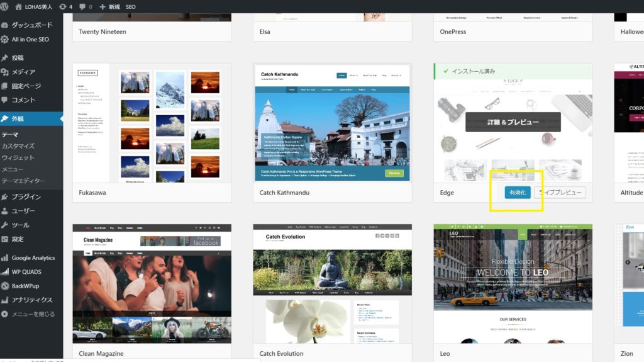This screenshot has width=644, height=362.
Task: Click 詳細＆プレビュー on Edge theme
Action: (513, 122)
